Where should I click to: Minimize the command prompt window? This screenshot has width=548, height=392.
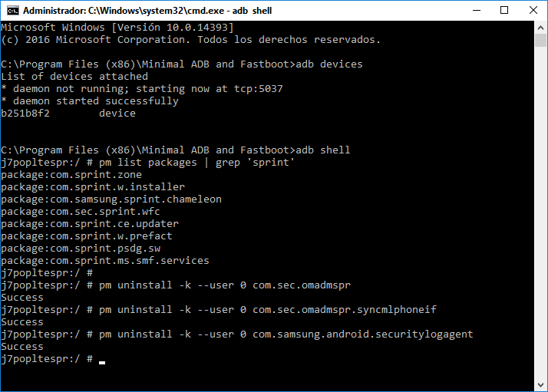coord(469,11)
